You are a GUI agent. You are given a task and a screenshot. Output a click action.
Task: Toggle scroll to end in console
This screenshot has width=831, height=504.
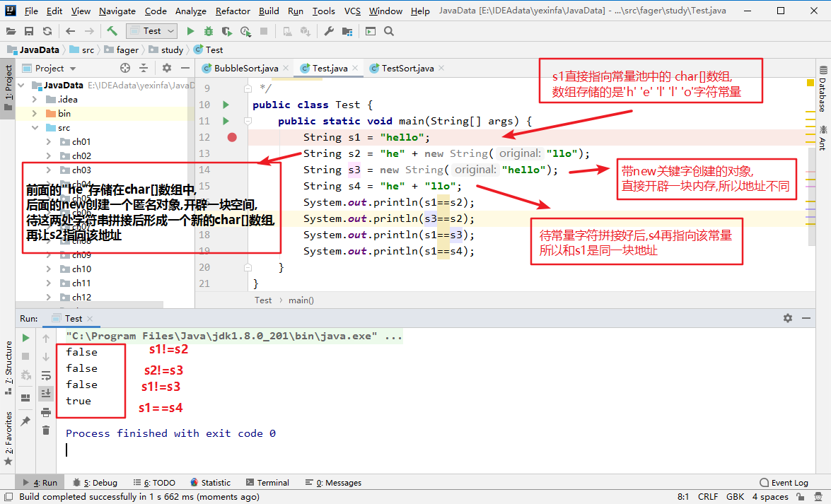coord(46,393)
